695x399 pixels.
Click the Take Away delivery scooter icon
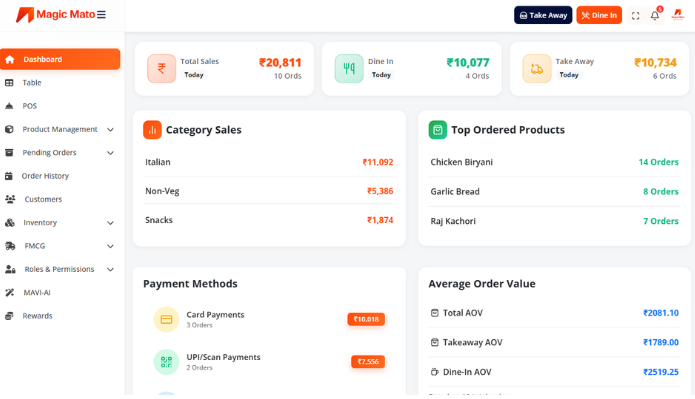[x=537, y=68]
